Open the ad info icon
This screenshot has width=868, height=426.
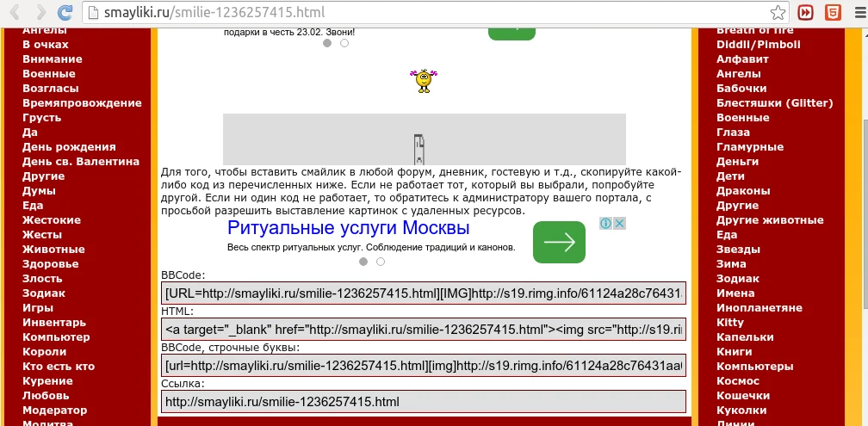[605, 223]
